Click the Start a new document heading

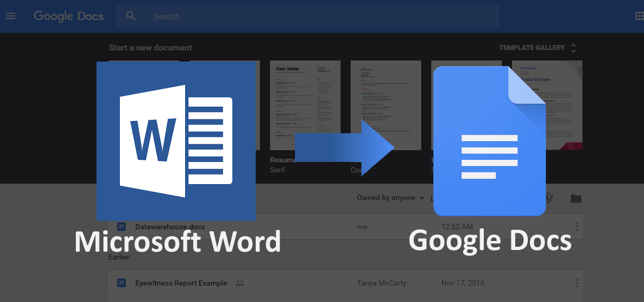pos(150,48)
